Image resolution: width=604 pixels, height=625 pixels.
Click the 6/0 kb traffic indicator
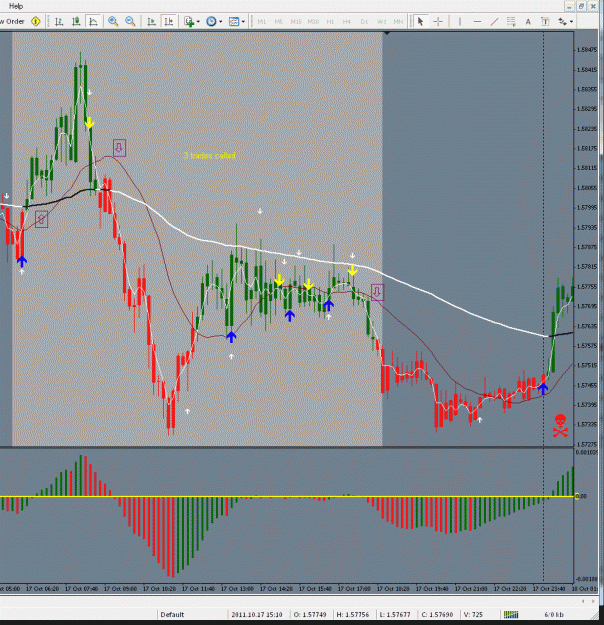coord(554,614)
